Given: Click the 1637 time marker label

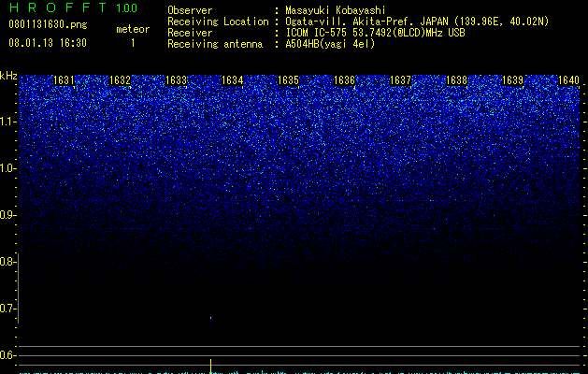Looking at the screenshot, I should pyautogui.click(x=400, y=80).
